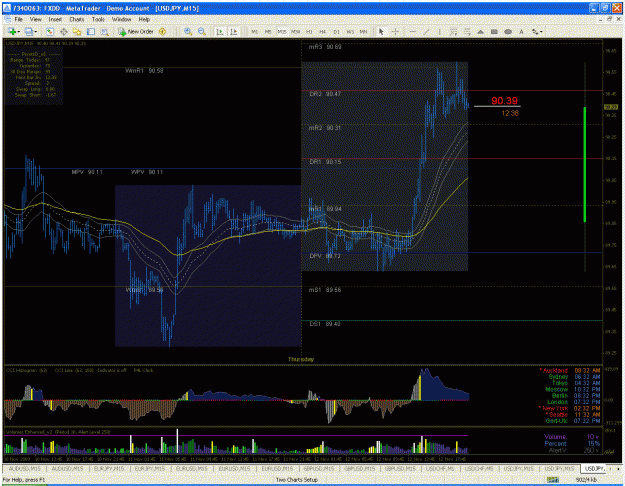Switch to W1 weekly timeframe

click(x=350, y=31)
